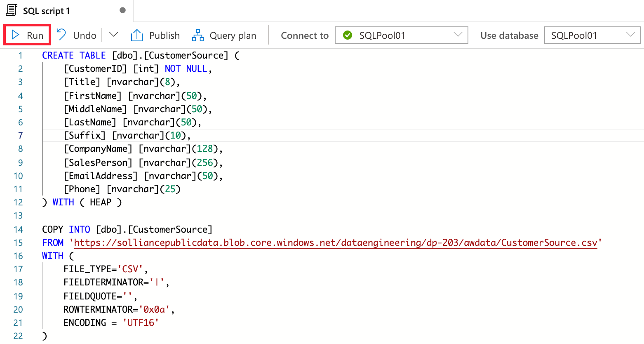Screen dimensions: 644x344
Task: Select the SQL script 1 tab
Action: 66,11
